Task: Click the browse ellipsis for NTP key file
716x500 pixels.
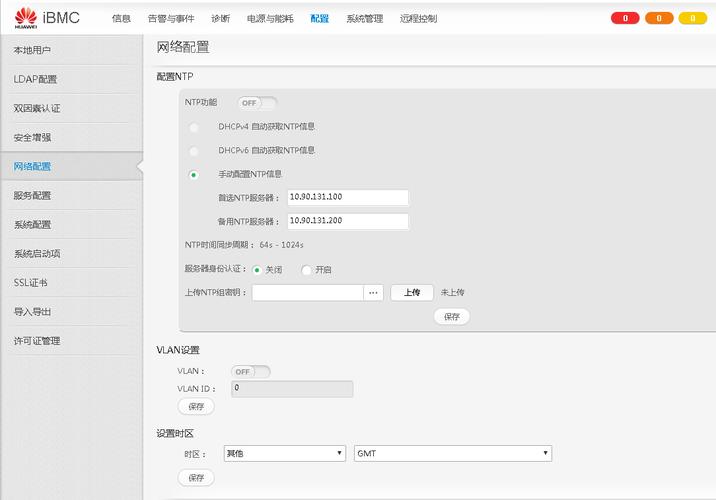Action: (373, 293)
